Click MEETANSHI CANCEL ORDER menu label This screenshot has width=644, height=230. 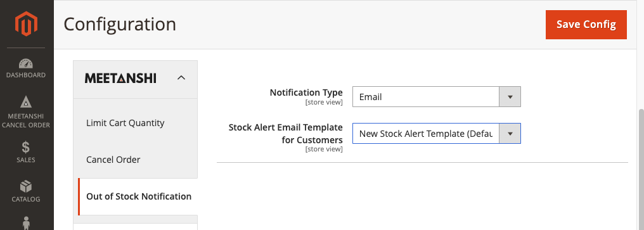[26, 121]
